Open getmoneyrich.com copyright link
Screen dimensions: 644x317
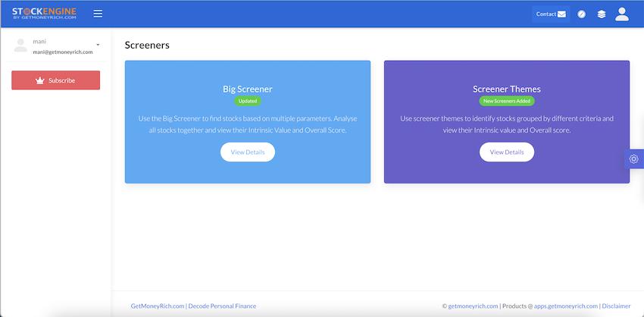pyautogui.click(x=473, y=306)
